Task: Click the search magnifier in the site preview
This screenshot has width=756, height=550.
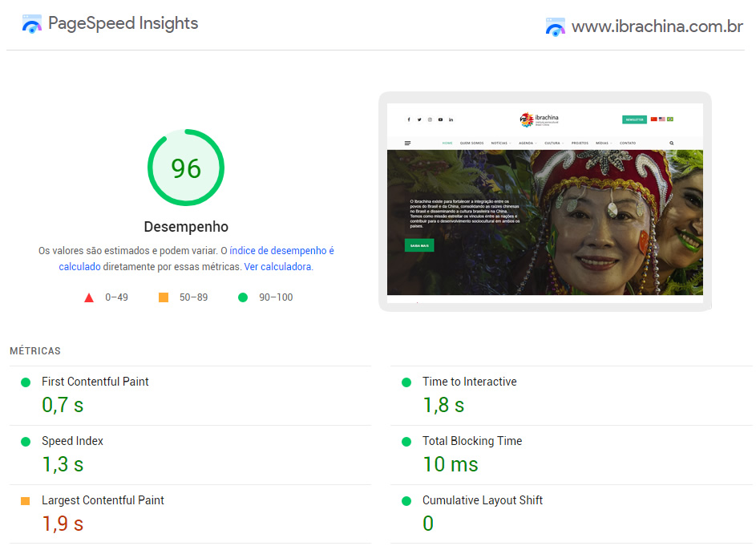Action: (671, 144)
